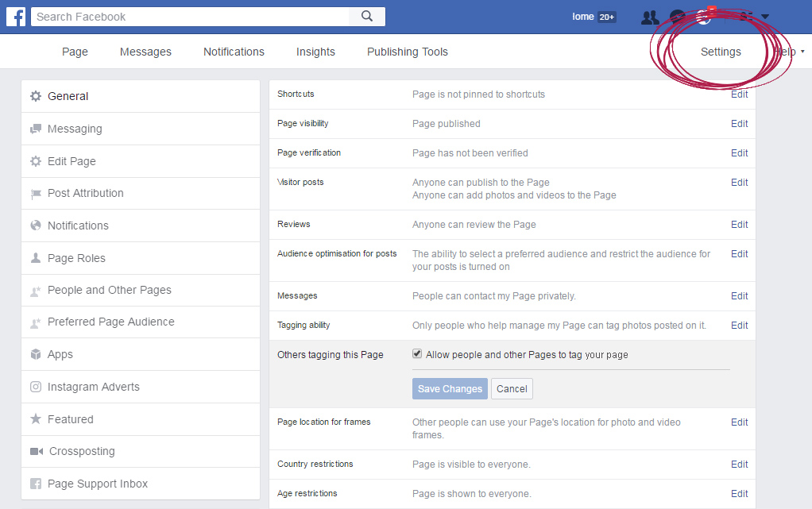This screenshot has height=509, width=812.
Task: Select the Featured star icon
Action: click(x=36, y=419)
